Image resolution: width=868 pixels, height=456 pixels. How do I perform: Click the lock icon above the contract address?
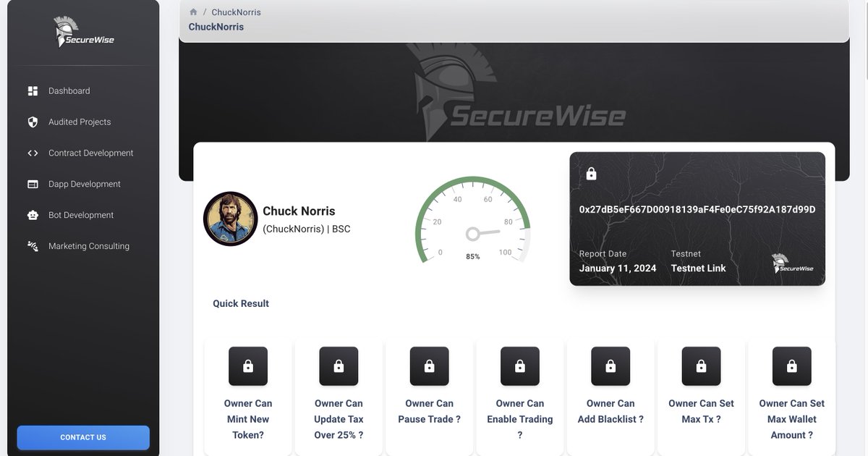coord(591,174)
